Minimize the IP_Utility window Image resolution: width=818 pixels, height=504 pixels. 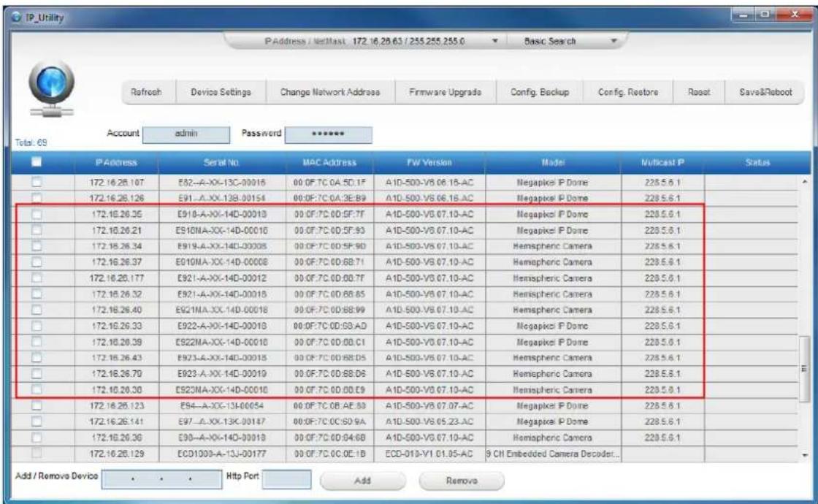point(745,15)
